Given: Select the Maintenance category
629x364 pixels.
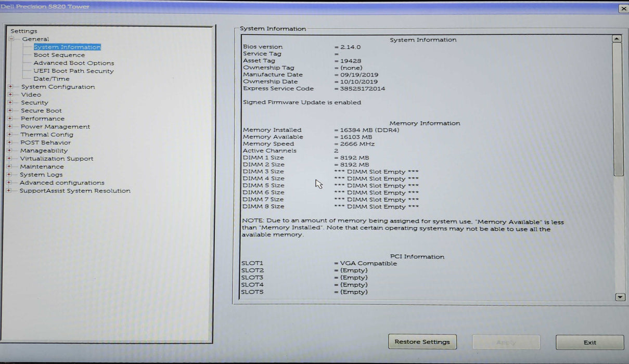Looking at the screenshot, I should (x=42, y=166).
